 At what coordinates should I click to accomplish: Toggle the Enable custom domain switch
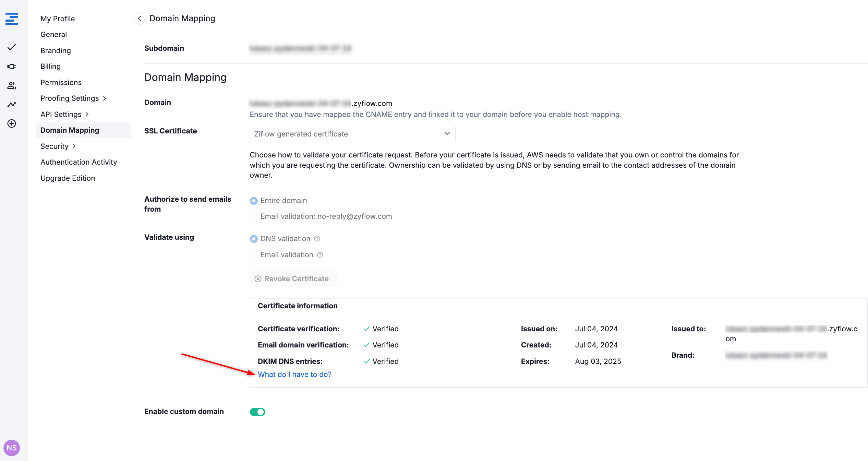click(257, 412)
